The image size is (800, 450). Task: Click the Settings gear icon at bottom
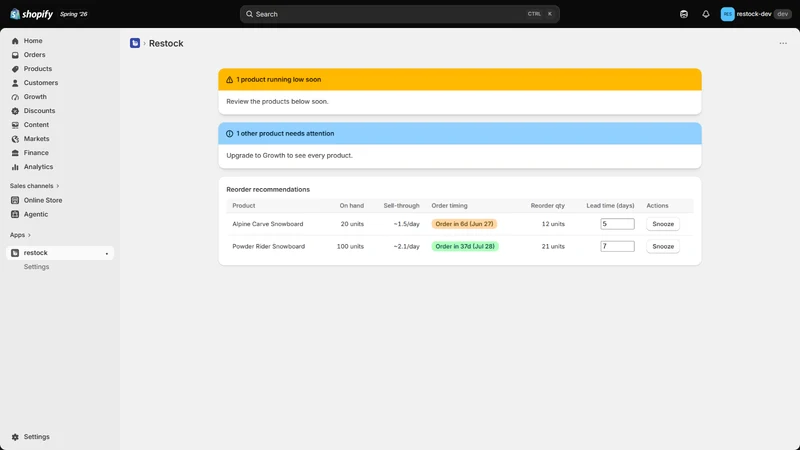coord(15,437)
